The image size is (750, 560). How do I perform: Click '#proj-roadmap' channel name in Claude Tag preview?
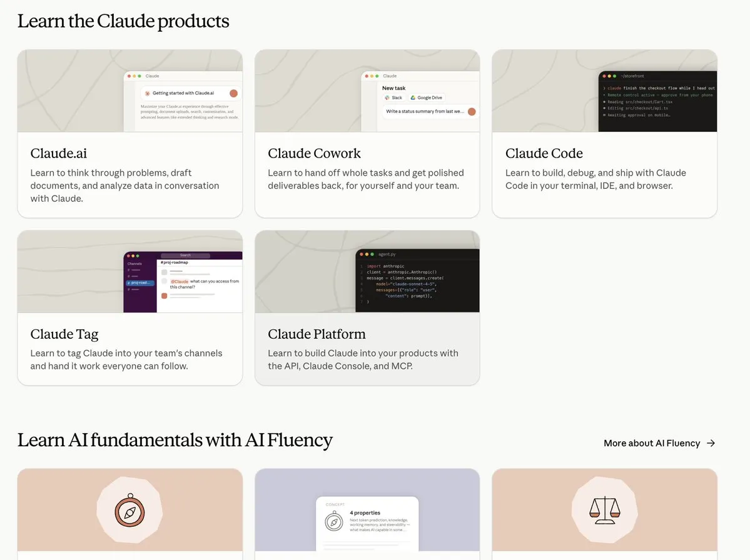coord(175,262)
